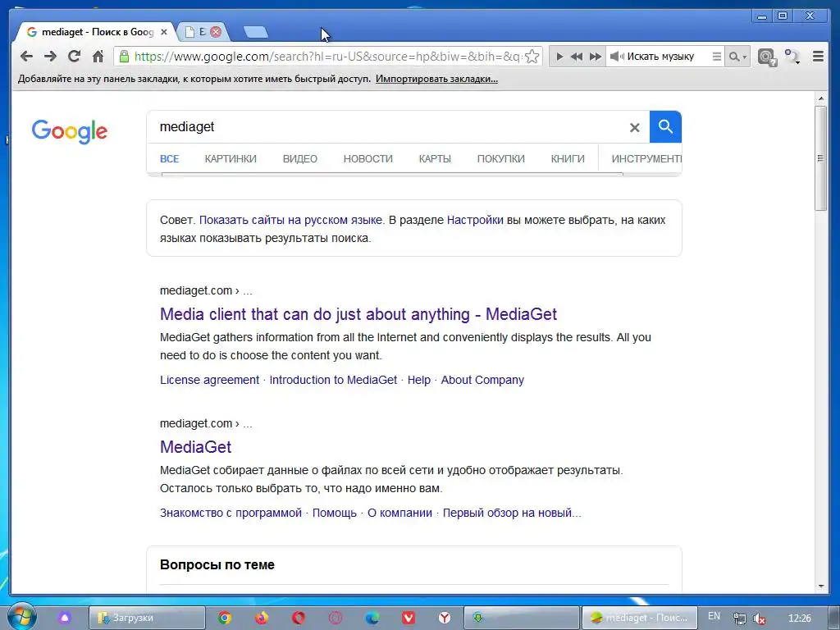Open the Настройки link in the tip

(x=475, y=220)
